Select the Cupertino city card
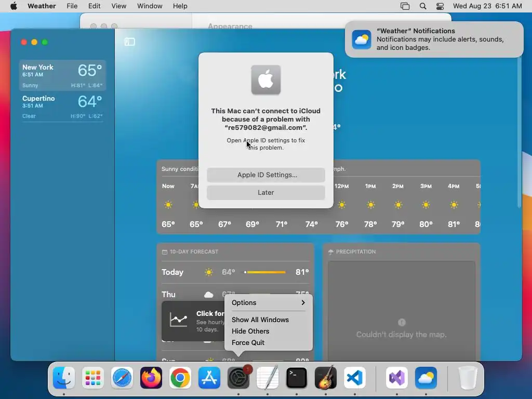Image resolution: width=532 pixels, height=399 pixels. pos(62,107)
